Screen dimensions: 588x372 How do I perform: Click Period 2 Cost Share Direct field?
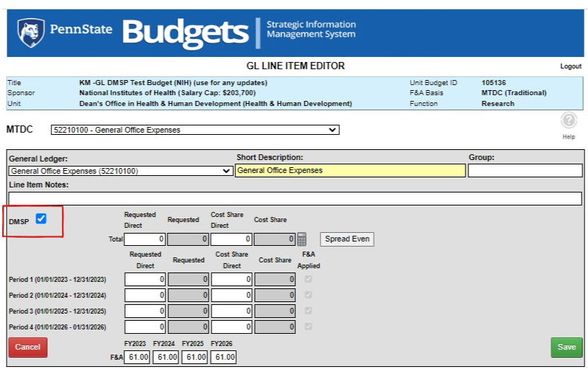pyautogui.click(x=232, y=295)
